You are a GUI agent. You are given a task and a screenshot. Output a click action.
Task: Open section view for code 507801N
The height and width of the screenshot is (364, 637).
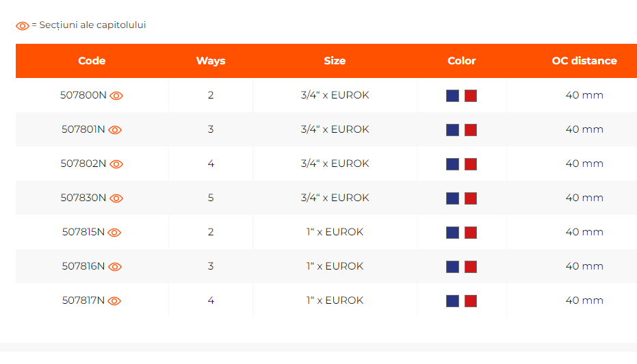(x=115, y=130)
